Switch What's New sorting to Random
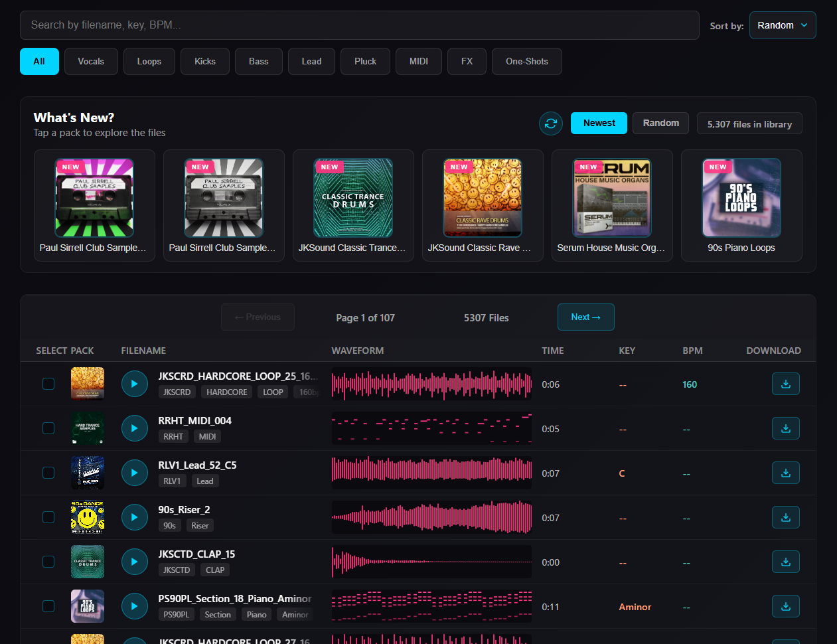Viewport: 837px width, 644px height. [x=660, y=123]
